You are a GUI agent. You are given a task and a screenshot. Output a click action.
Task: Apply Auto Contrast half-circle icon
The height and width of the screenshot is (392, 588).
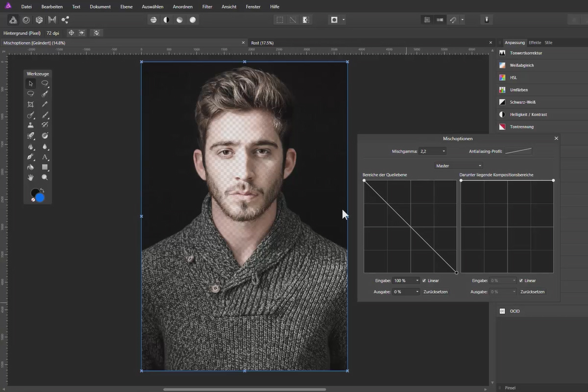coord(167,20)
